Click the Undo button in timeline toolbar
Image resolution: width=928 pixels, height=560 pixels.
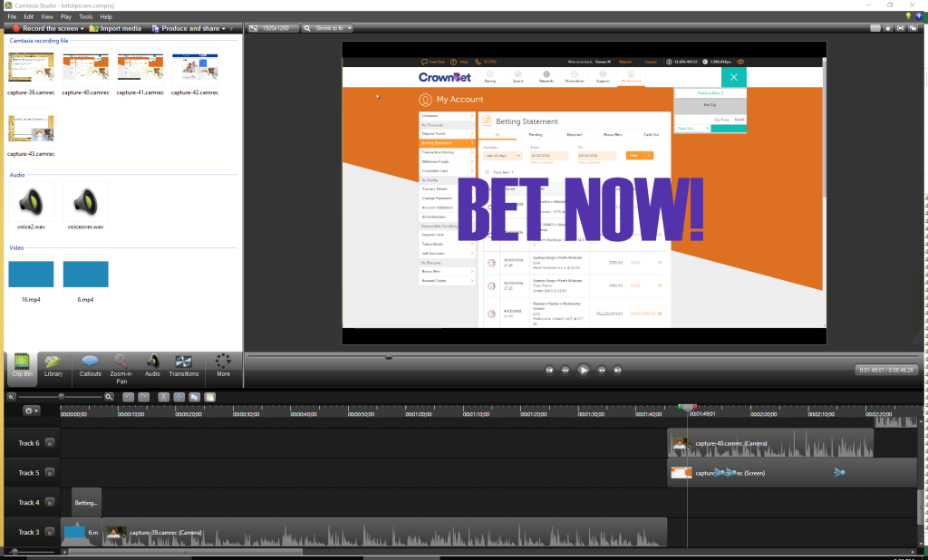(x=128, y=397)
